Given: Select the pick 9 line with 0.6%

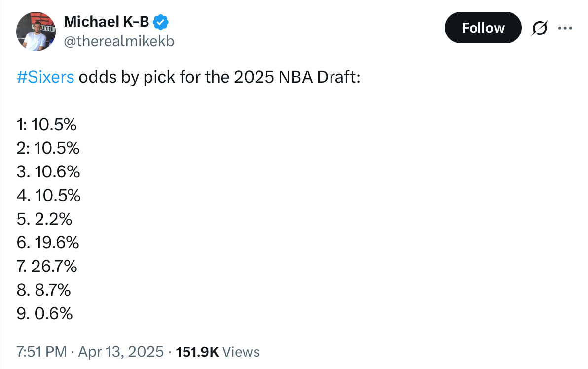Looking at the screenshot, I should click(x=44, y=313).
